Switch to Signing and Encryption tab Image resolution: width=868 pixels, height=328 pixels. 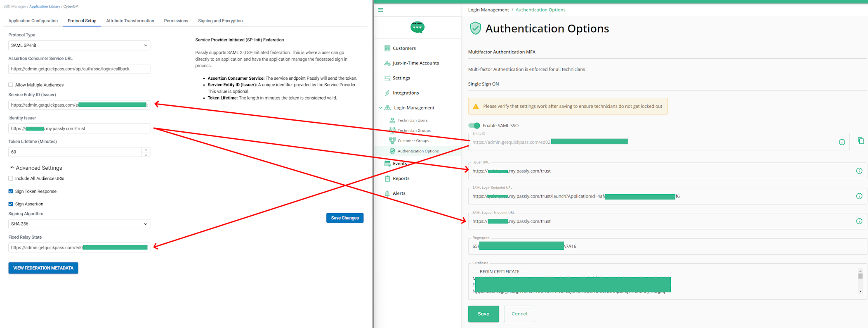pyautogui.click(x=220, y=21)
